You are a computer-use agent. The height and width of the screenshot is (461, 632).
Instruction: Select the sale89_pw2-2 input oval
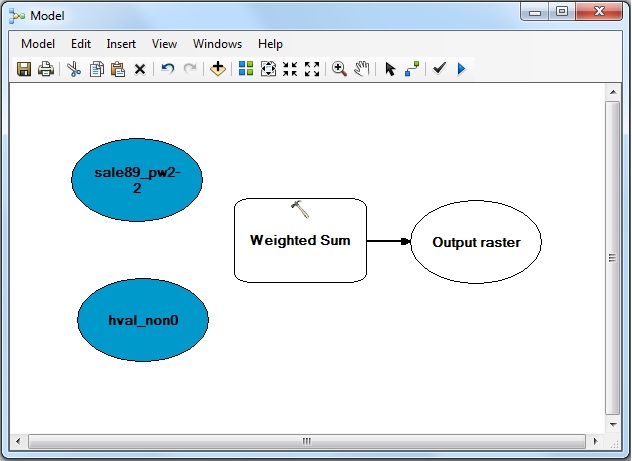click(x=137, y=179)
